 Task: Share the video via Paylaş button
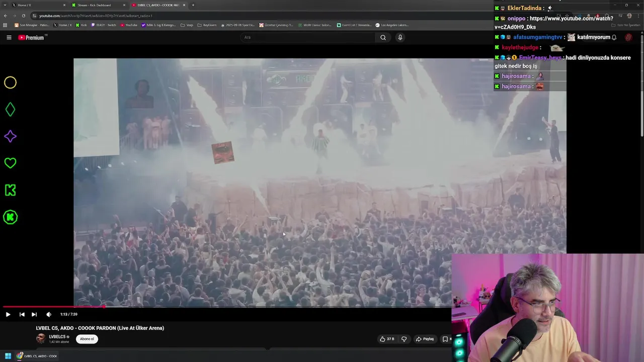pyautogui.click(x=425, y=339)
